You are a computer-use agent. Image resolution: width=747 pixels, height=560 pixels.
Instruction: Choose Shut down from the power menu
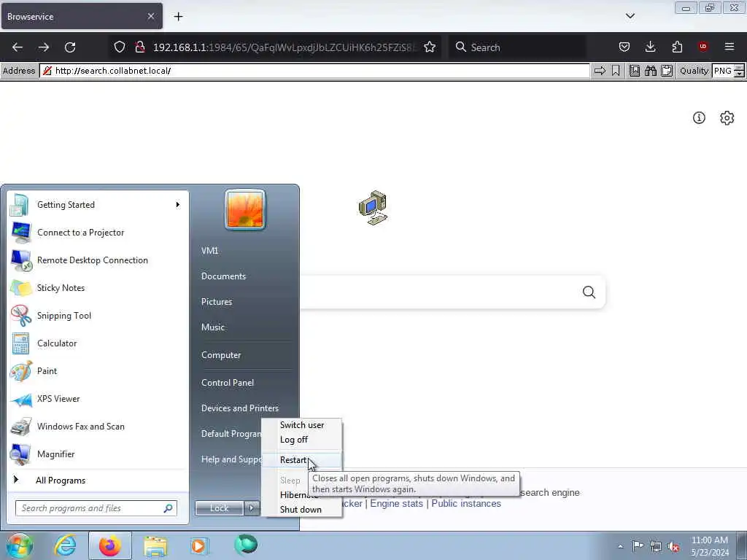[301, 510]
